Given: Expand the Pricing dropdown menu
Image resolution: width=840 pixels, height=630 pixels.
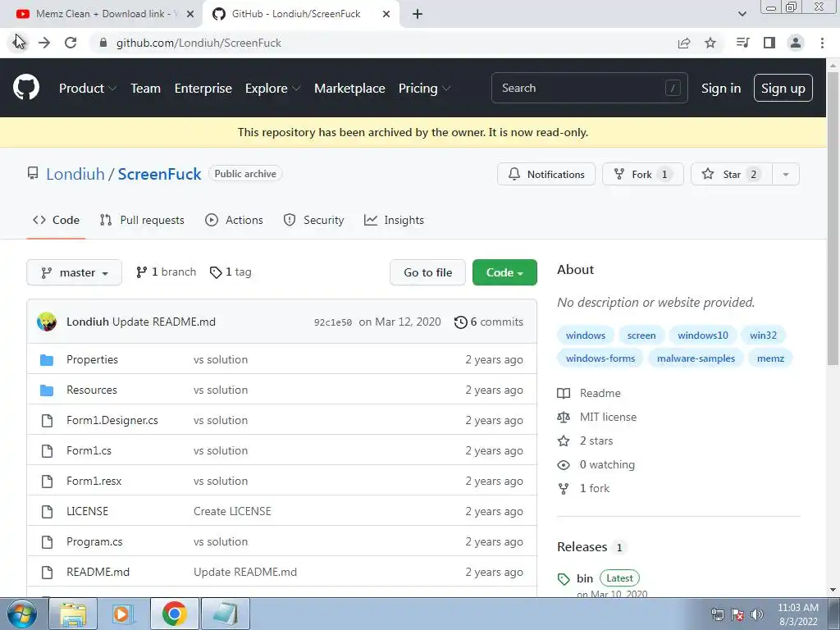Looking at the screenshot, I should 424,89.
